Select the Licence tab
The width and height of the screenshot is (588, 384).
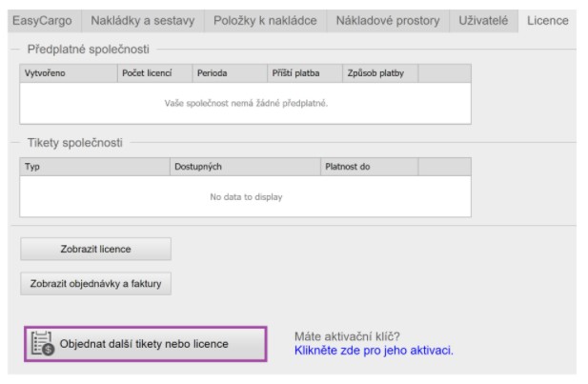click(x=548, y=20)
